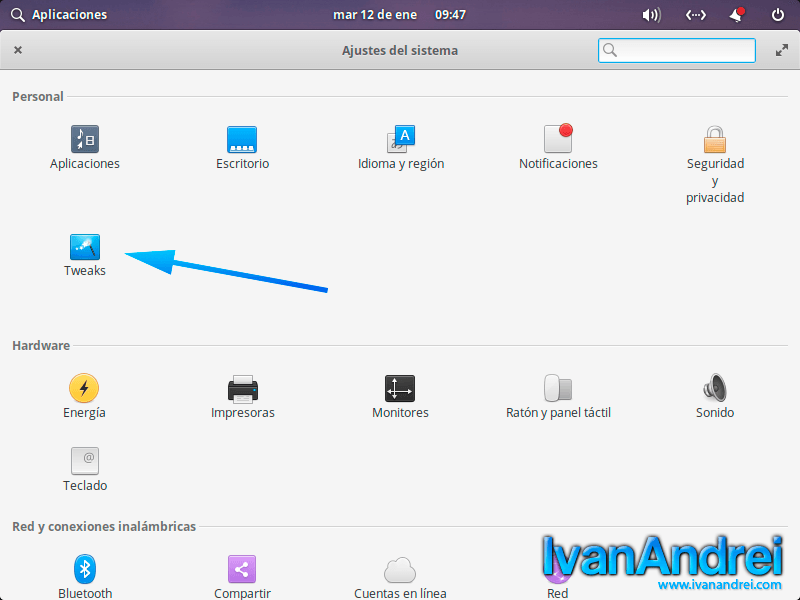800x600 pixels.
Task: Open the Notificaciones settings
Action: [558, 139]
